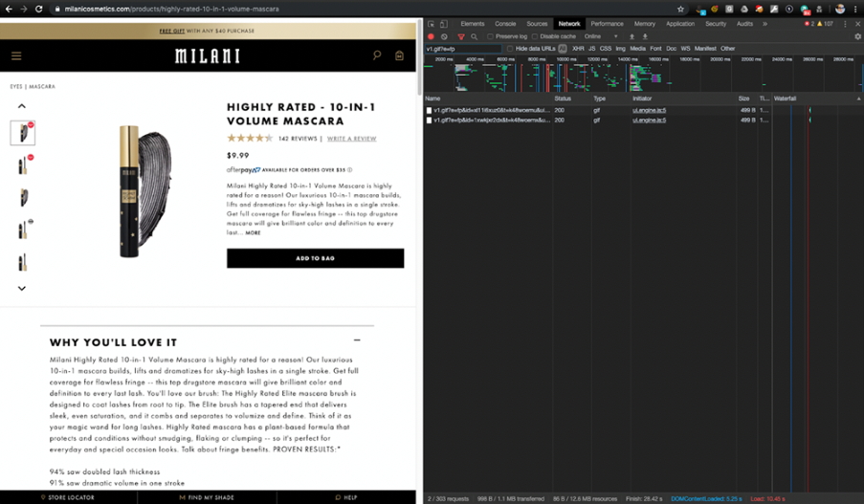Open Help in bottom bar
The height and width of the screenshot is (504, 864).
point(346,497)
